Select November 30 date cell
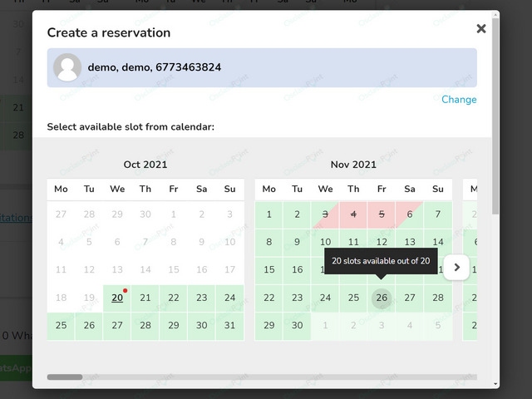Image resolution: width=532 pixels, height=399 pixels. pyautogui.click(x=298, y=326)
